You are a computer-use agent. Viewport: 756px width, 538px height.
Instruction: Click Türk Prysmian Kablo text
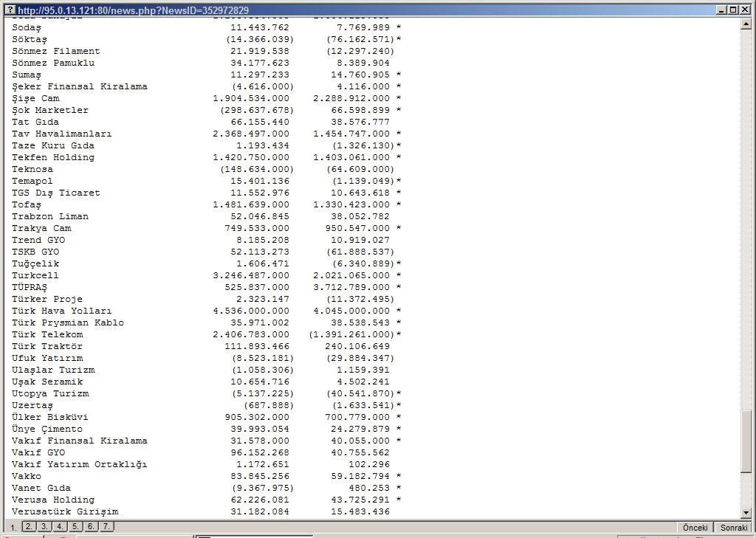[68, 323]
